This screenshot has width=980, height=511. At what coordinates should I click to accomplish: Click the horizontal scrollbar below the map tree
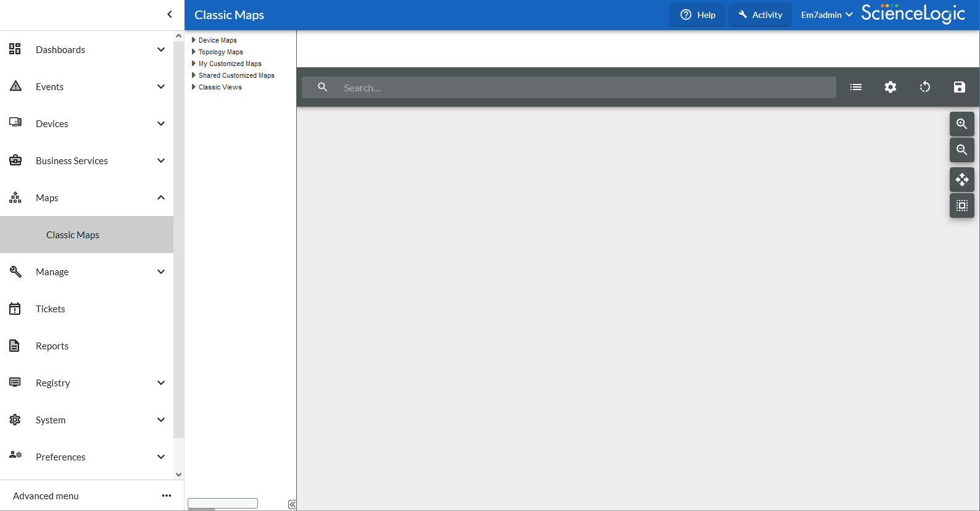tap(223, 504)
